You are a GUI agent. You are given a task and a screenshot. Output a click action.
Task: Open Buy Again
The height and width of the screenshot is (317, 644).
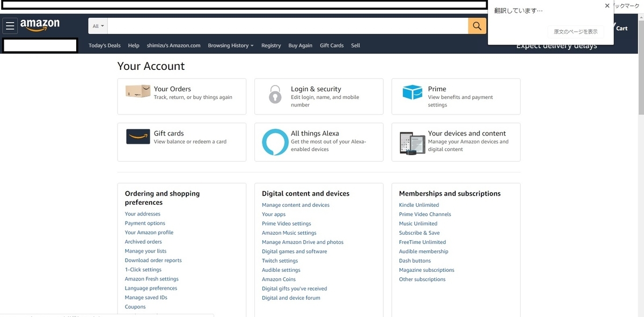tap(300, 46)
